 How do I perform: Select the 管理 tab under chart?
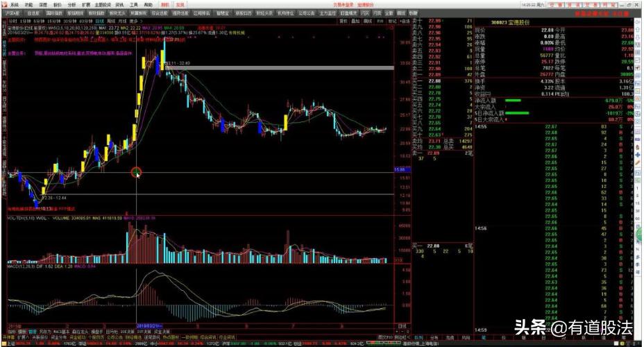33,332
